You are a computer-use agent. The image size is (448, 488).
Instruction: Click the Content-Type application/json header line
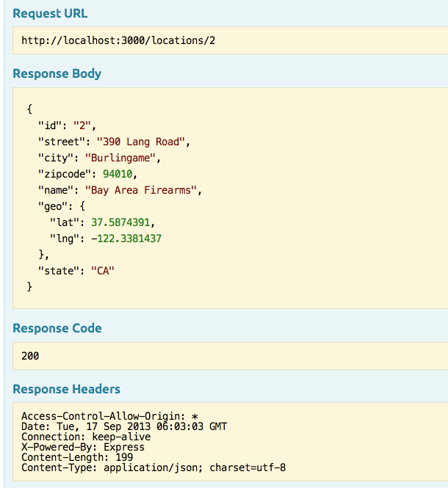(x=153, y=467)
